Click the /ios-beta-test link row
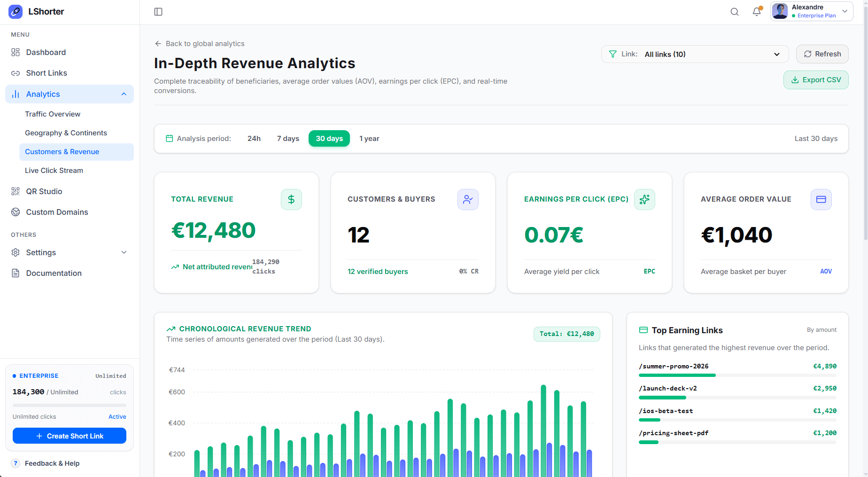The height and width of the screenshot is (477, 868). 737,414
